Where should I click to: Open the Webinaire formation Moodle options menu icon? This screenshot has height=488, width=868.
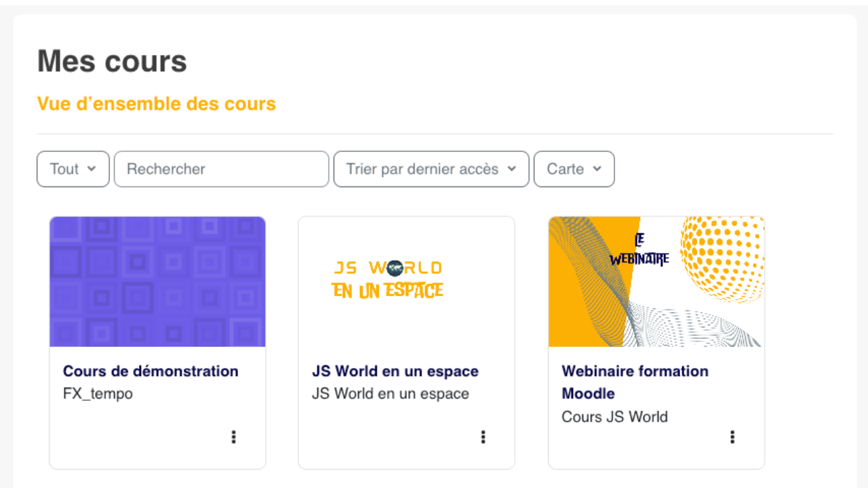(x=732, y=437)
